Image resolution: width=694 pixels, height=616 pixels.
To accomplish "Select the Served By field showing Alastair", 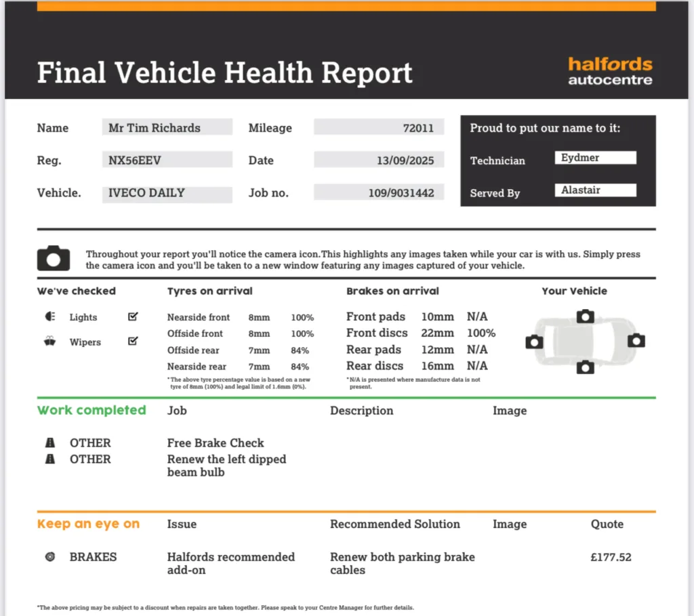I will coord(595,190).
